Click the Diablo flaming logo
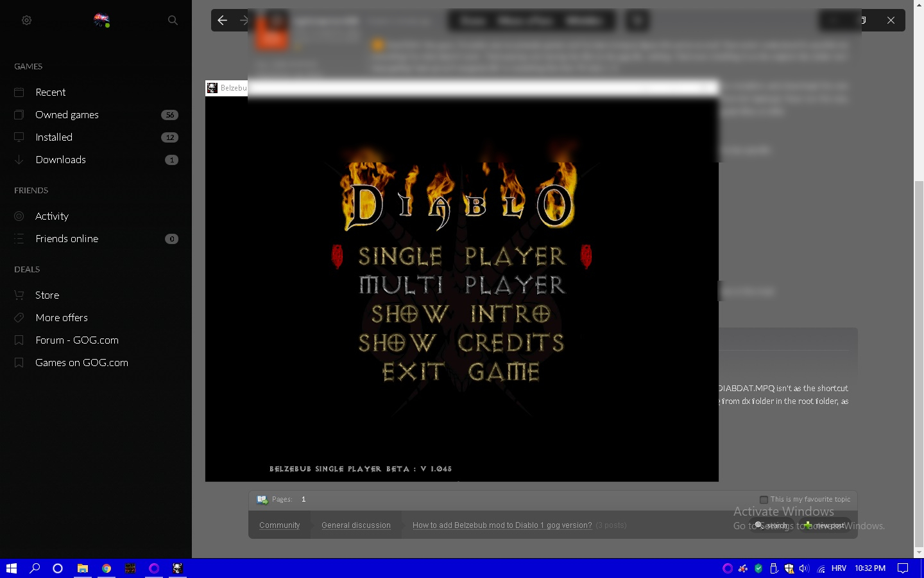 pos(461,196)
